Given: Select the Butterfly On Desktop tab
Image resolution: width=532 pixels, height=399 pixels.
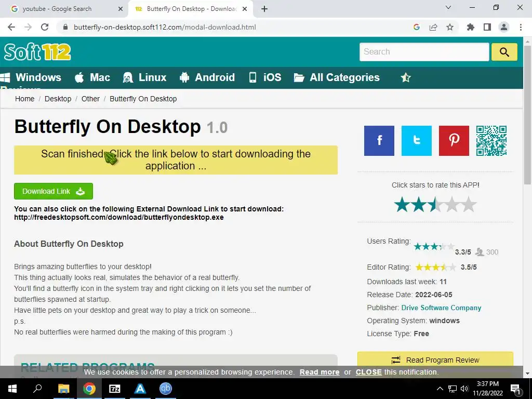Looking at the screenshot, I should 190,9.
